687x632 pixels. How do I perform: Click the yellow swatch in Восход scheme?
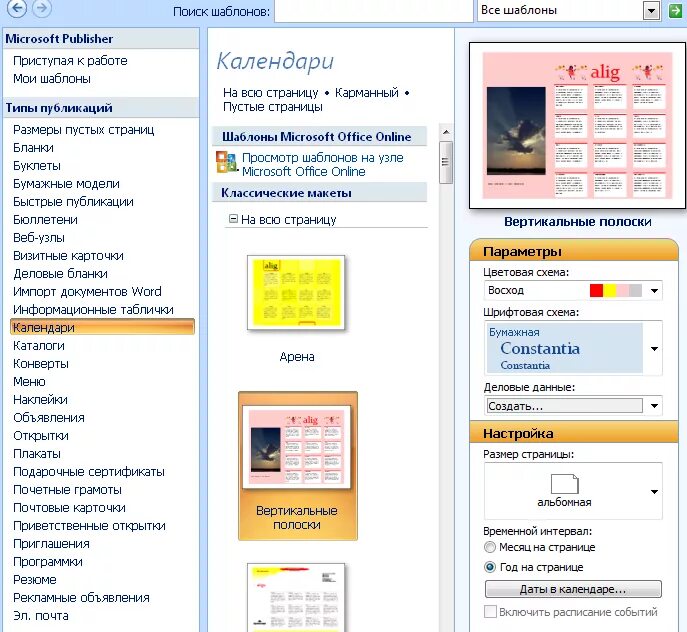[609, 291]
